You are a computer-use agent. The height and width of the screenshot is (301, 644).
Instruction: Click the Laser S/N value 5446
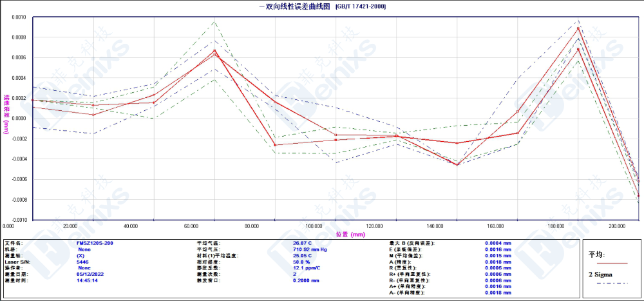point(82,262)
